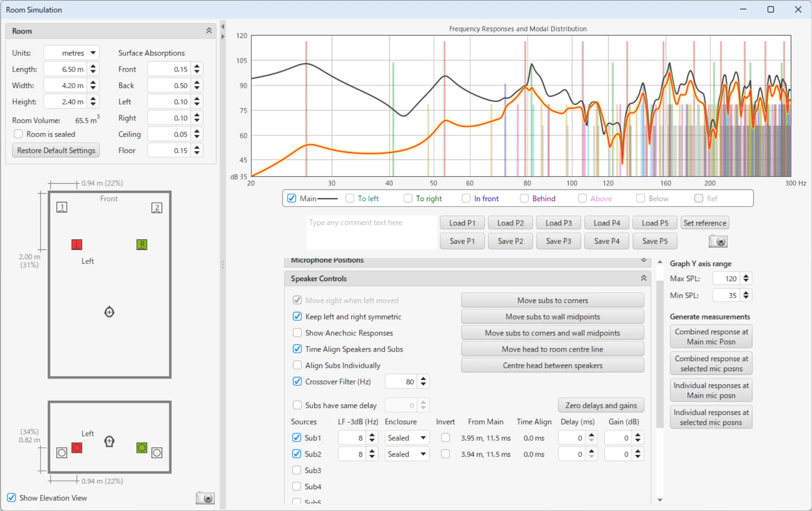Select subwoofer 2 icon in room plan
The height and width of the screenshot is (511, 812).
[157, 208]
